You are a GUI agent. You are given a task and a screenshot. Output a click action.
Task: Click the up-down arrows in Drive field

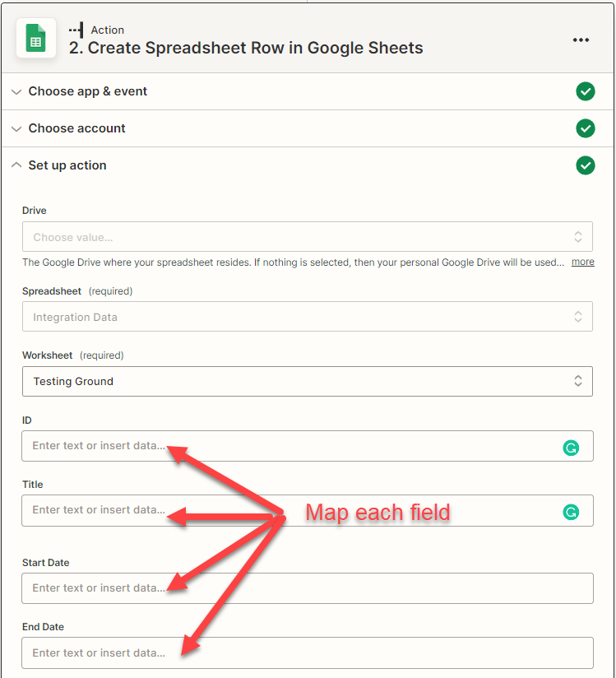tap(578, 236)
